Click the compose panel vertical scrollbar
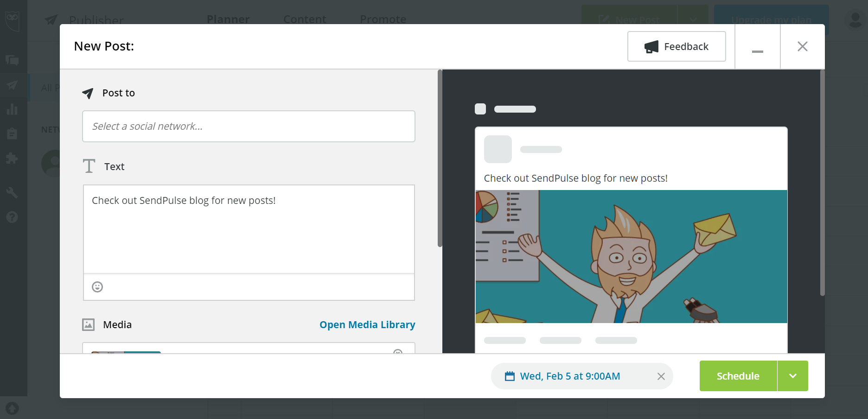868x419 pixels. point(440,159)
